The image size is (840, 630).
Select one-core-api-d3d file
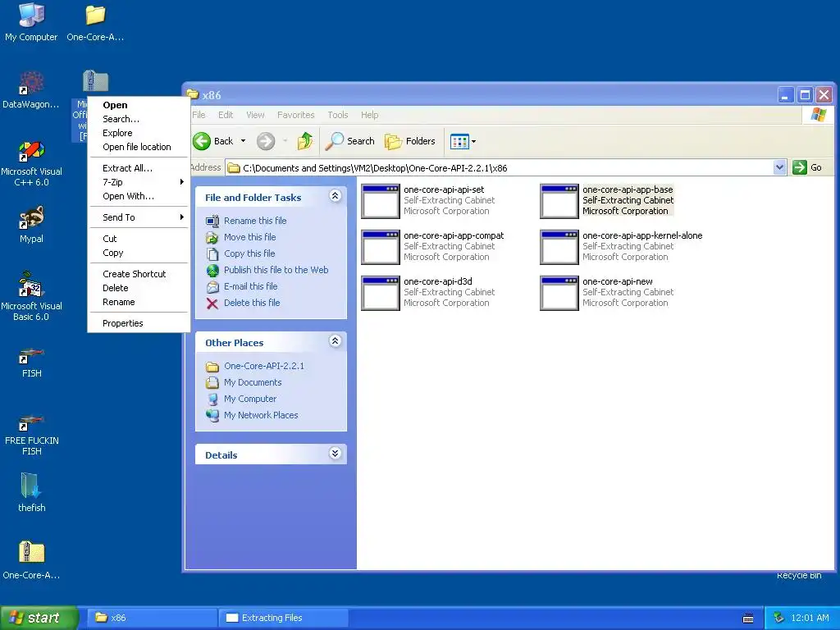[x=428, y=293]
